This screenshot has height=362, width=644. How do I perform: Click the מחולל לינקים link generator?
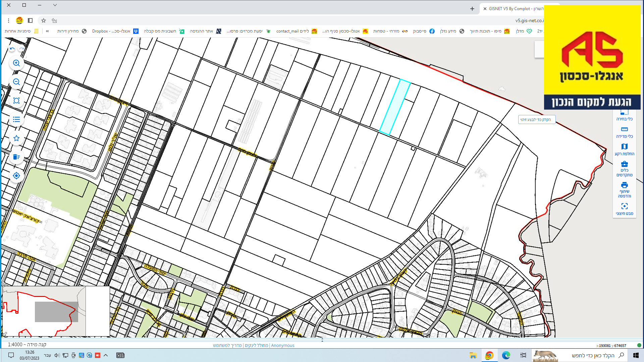(256, 345)
